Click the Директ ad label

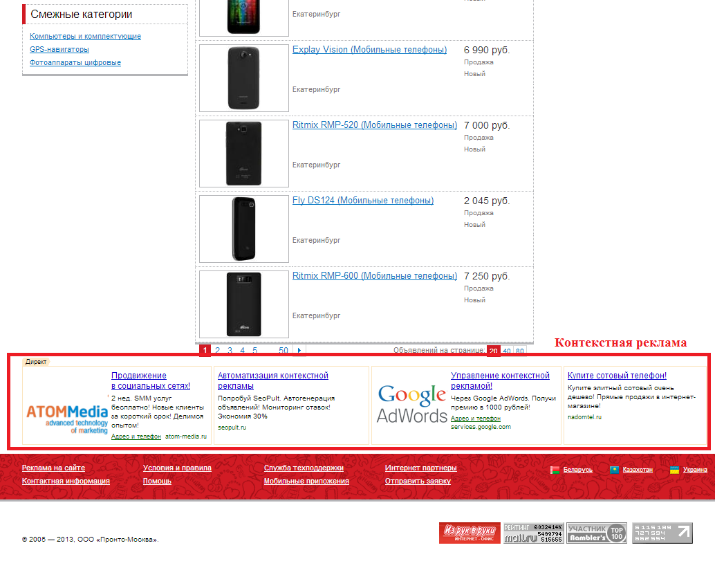click(x=35, y=362)
